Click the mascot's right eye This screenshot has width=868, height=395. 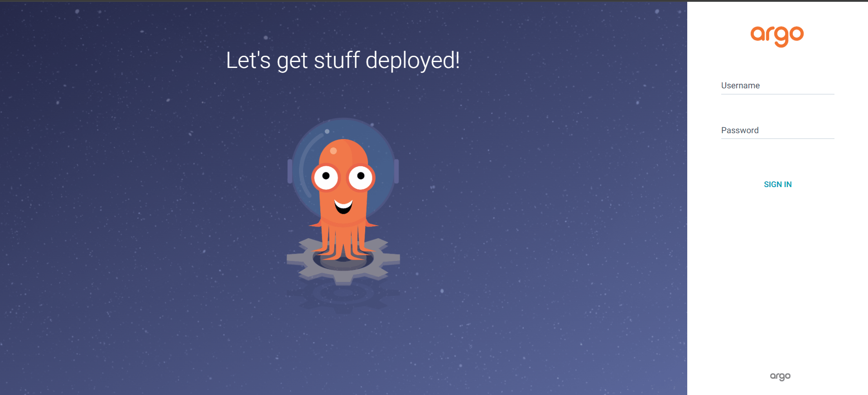361,177
